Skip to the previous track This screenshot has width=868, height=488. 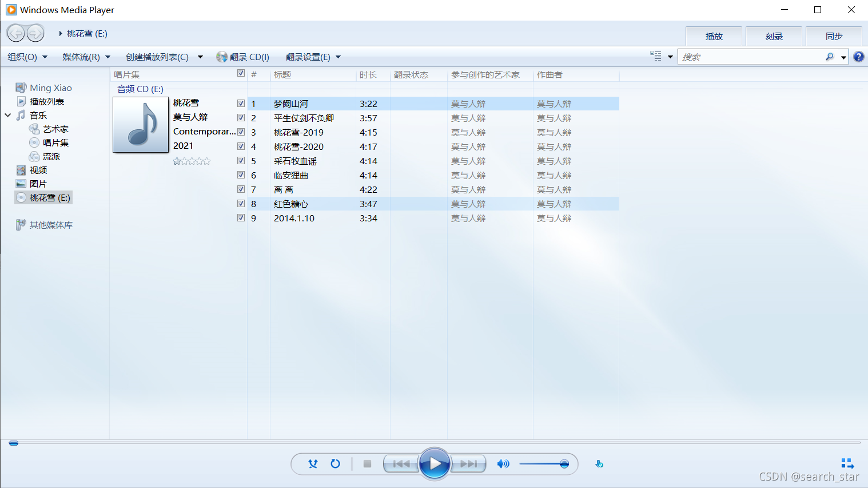click(x=401, y=464)
